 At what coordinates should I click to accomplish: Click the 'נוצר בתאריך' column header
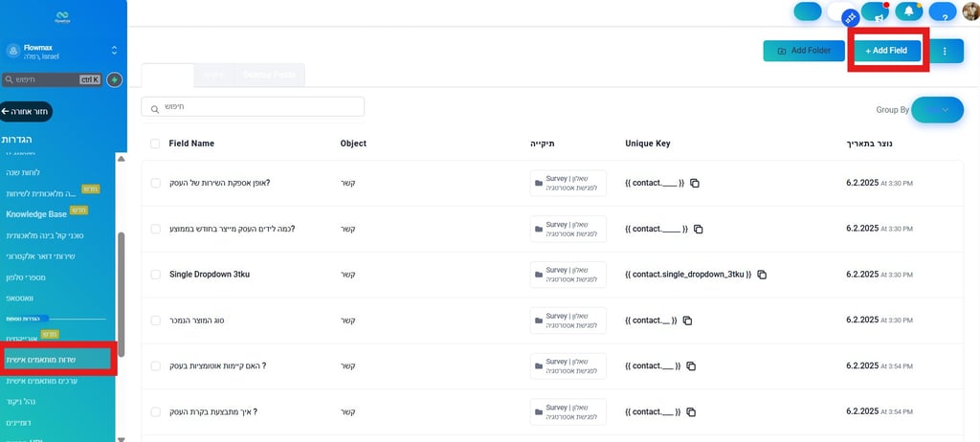pyautogui.click(x=867, y=144)
